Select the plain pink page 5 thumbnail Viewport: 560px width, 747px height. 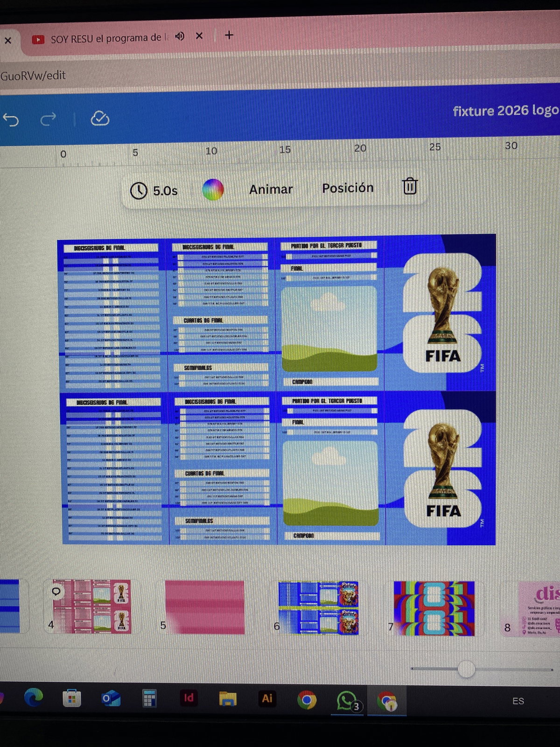click(x=205, y=607)
